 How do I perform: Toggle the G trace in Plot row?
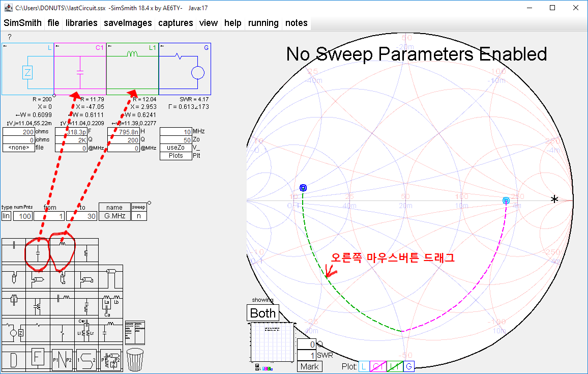pyautogui.click(x=409, y=366)
